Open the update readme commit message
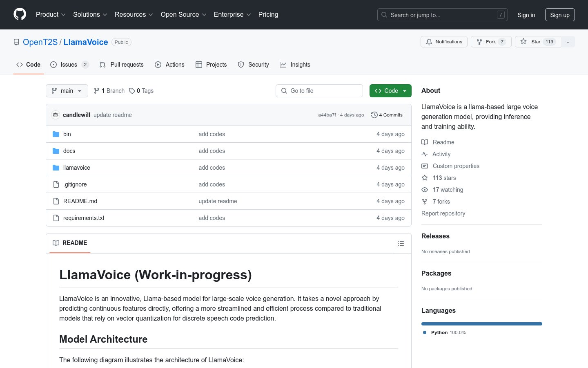This screenshot has height=368, width=588. (x=113, y=115)
